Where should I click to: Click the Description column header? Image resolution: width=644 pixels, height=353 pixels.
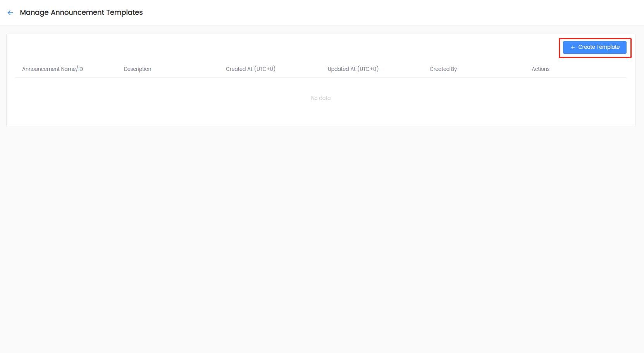click(138, 69)
